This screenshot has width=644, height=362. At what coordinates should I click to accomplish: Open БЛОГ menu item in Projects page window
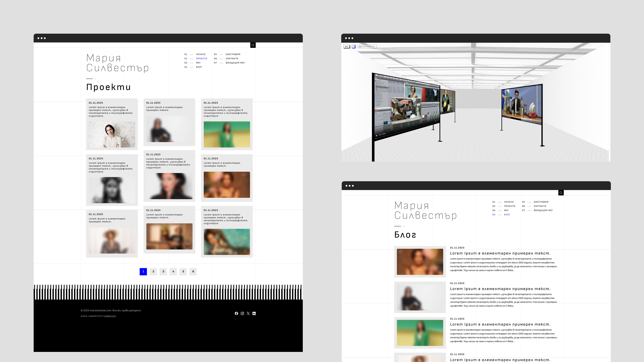pos(199,67)
